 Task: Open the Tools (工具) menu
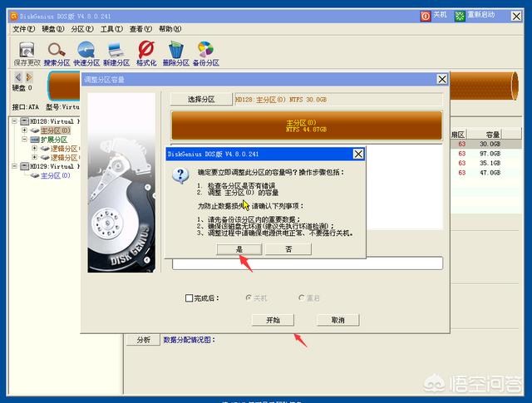coord(111,29)
